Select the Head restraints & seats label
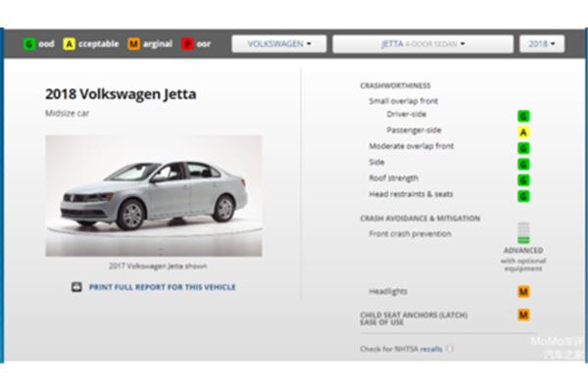 (411, 194)
